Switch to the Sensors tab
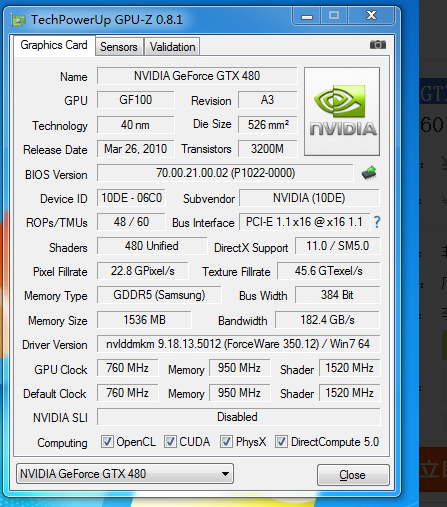 point(119,47)
